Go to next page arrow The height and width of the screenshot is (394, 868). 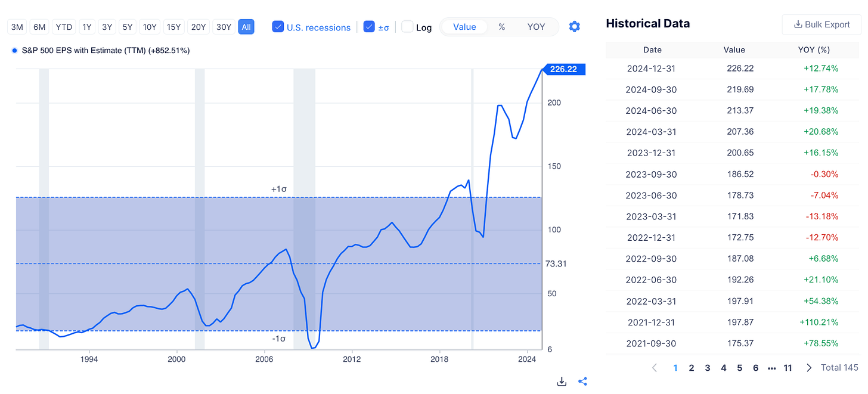click(808, 368)
